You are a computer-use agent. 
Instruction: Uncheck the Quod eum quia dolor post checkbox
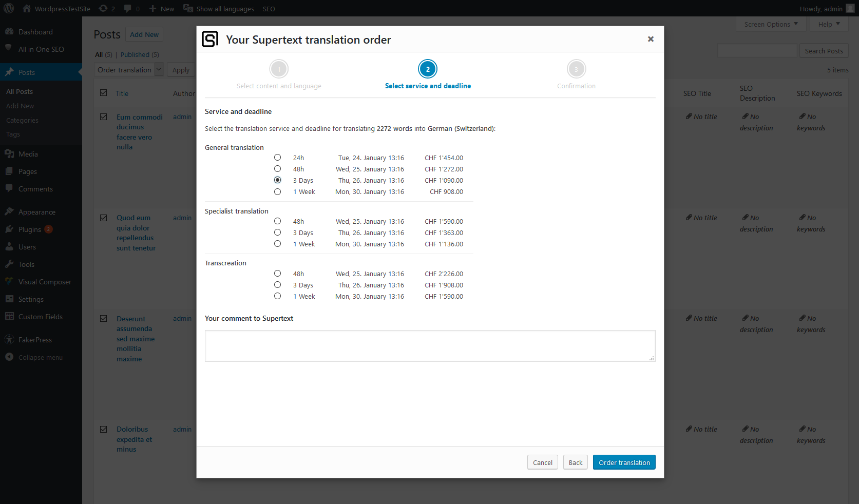coord(104,218)
